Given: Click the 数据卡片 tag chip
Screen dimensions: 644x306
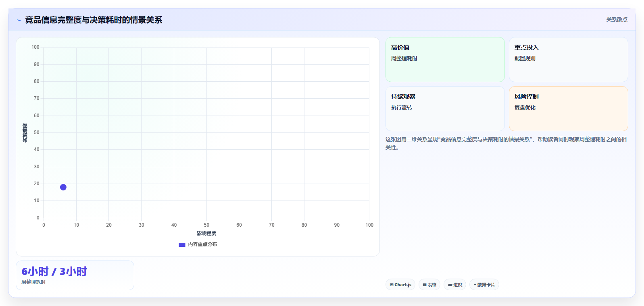Looking at the screenshot, I should pyautogui.click(x=484, y=285).
